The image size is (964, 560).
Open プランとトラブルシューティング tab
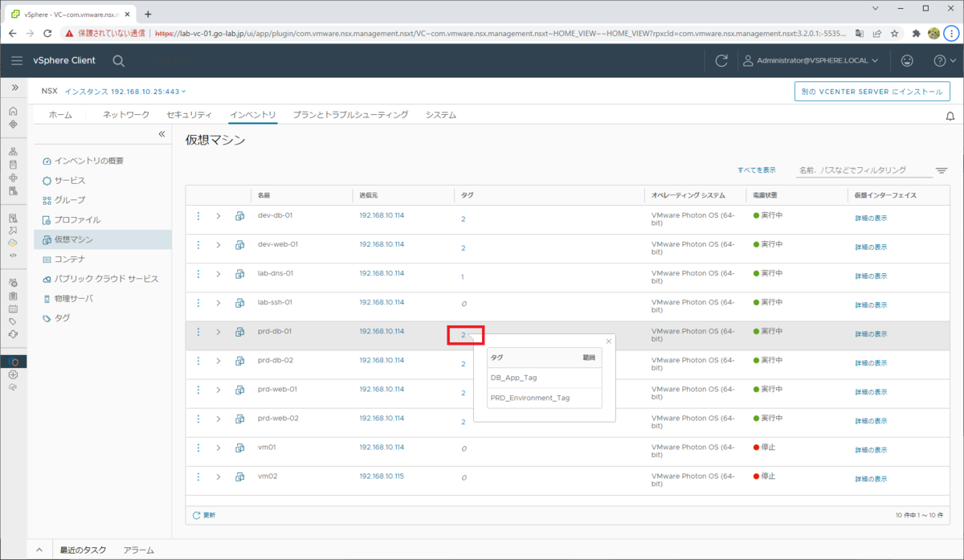(x=350, y=115)
